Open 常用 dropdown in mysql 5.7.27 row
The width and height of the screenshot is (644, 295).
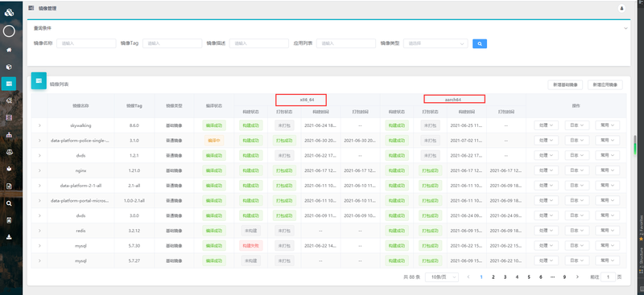coord(608,260)
